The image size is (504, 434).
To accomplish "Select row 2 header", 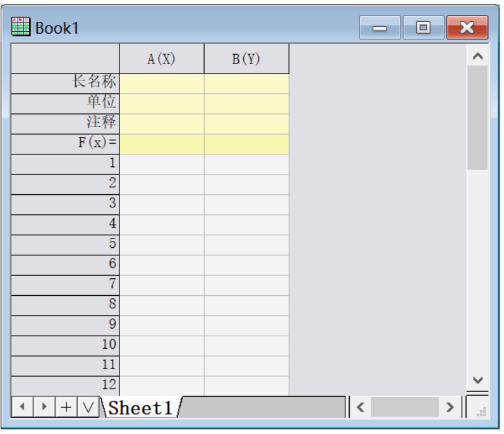I will (x=65, y=184).
